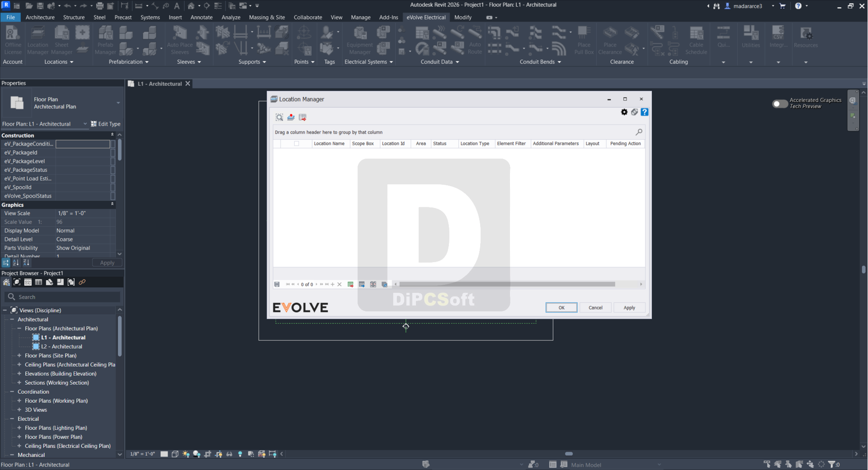Click the refresh grid icon in footer
Image resolution: width=868 pixels, height=470 pixels.
point(384,284)
